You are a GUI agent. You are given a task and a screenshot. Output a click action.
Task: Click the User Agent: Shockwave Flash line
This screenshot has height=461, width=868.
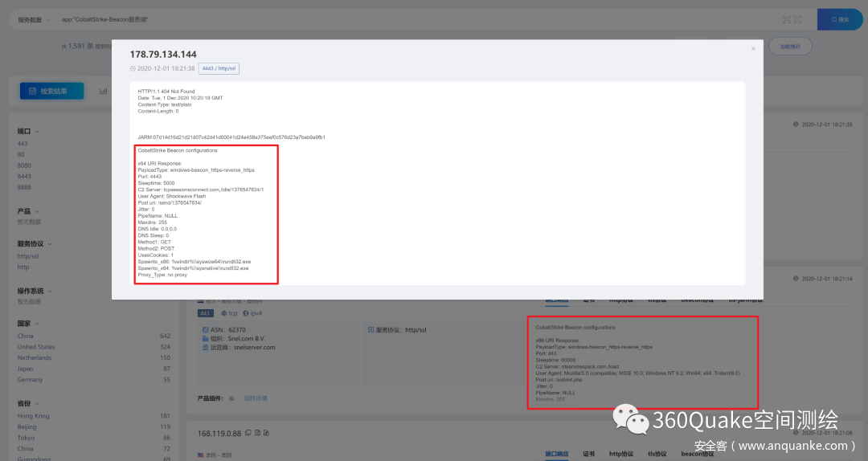[x=172, y=196]
